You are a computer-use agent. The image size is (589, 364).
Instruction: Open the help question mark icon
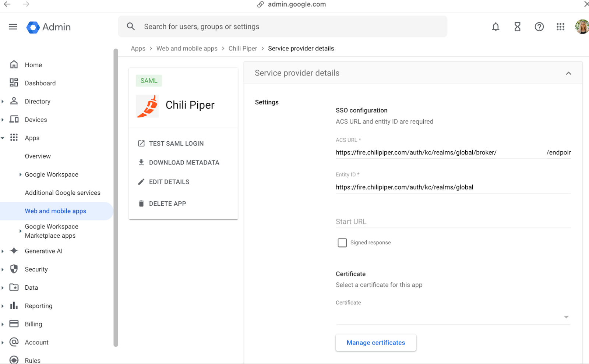coord(539,27)
